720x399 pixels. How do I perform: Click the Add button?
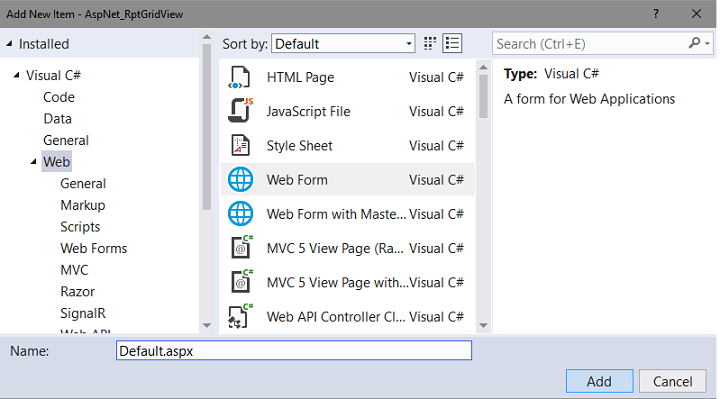pos(599,381)
